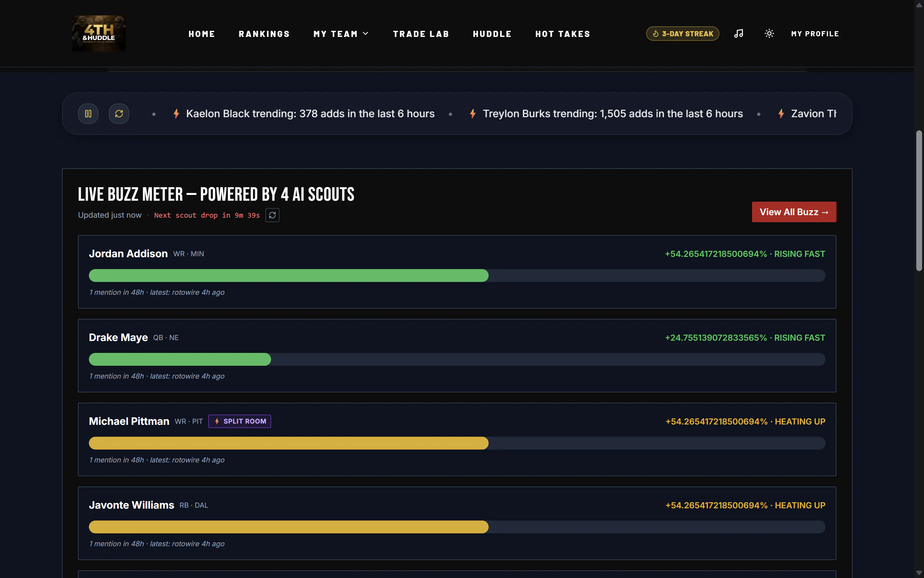
Task: Click the View All Buzz button
Action: [x=794, y=212]
